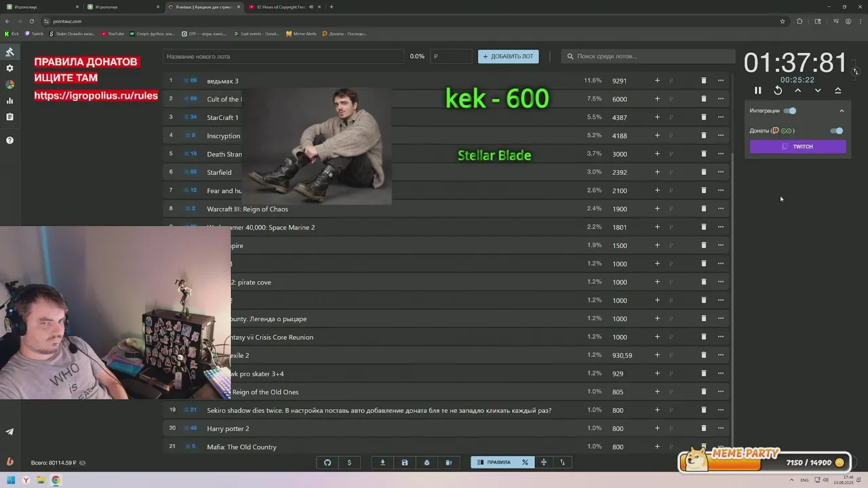Open the wheel icon in sidebar
Screen dimensions: 868x488
9,85
